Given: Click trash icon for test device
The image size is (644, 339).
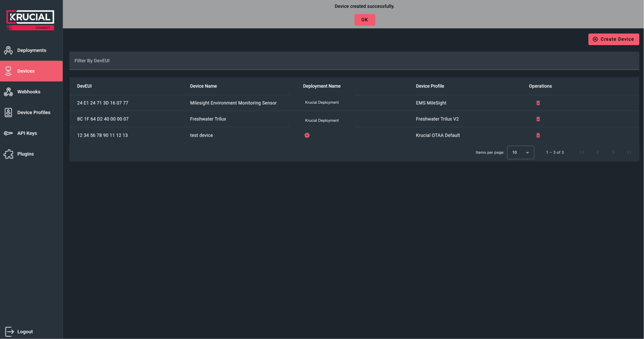Looking at the screenshot, I should coord(538,135).
